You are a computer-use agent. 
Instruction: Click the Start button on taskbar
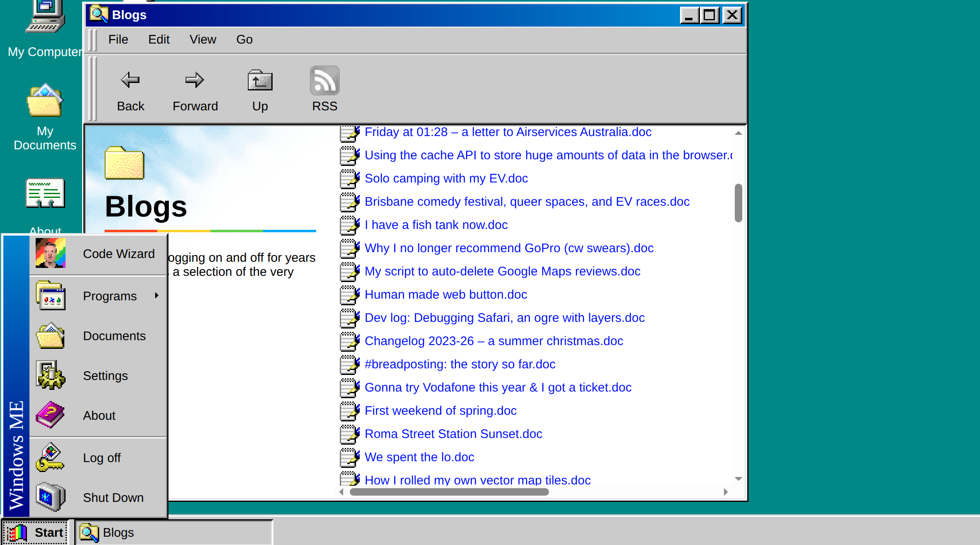pyautogui.click(x=36, y=533)
